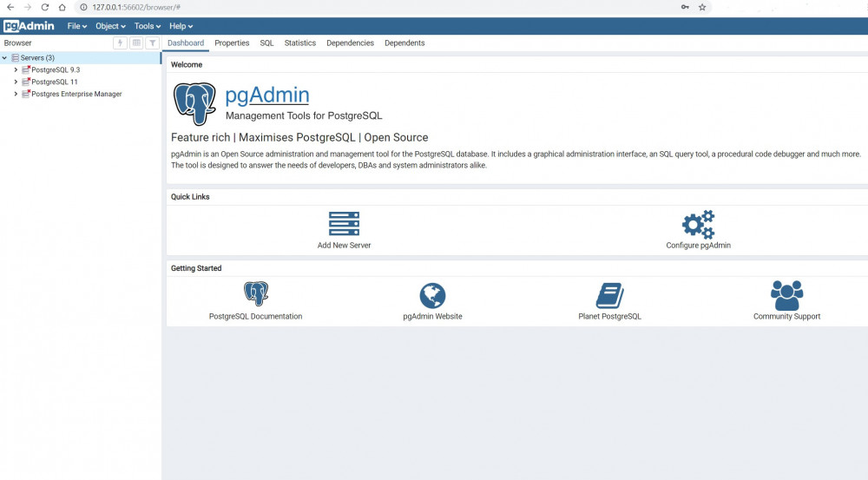Click the Query Tool lightning icon in Browser panel
This screenshot has height=480, width=868.
(120, 43)
